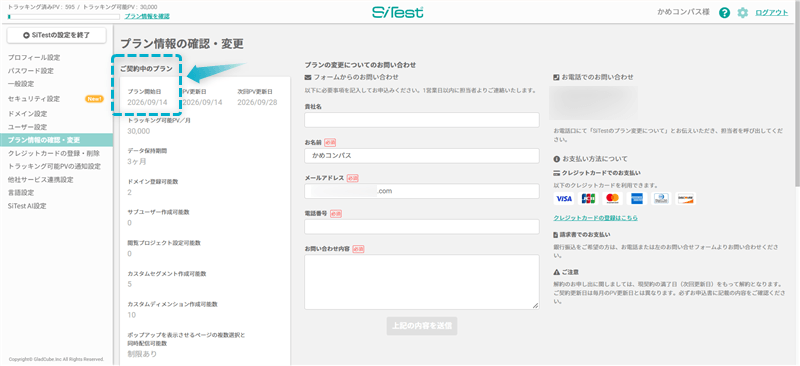Click the tracked PV progress bar
This screenshot has height=366, width=800.
(x=64, y=17)
